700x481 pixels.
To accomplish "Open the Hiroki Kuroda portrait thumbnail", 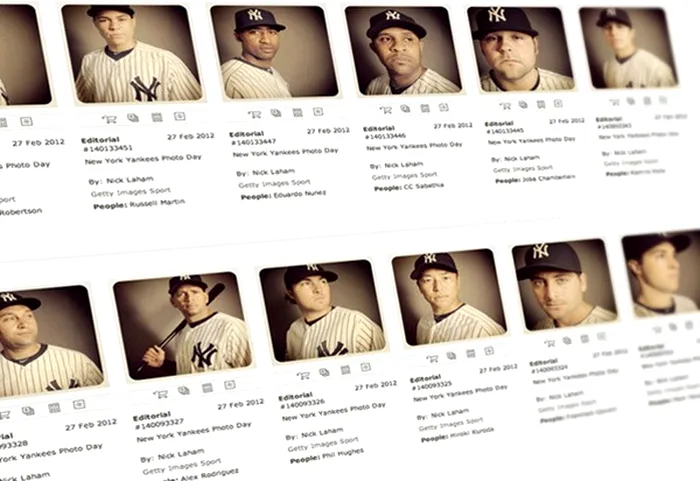I will (x=449, y=297).
